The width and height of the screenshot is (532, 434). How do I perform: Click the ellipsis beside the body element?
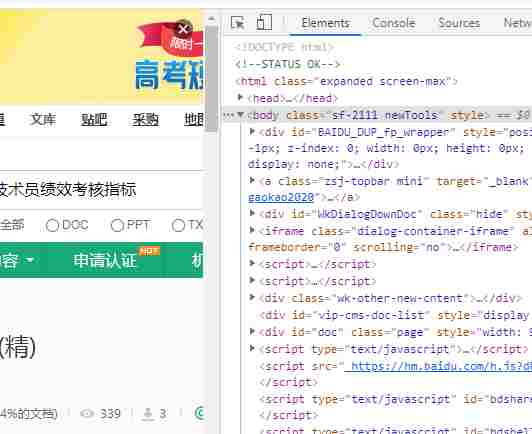[229, 115]
